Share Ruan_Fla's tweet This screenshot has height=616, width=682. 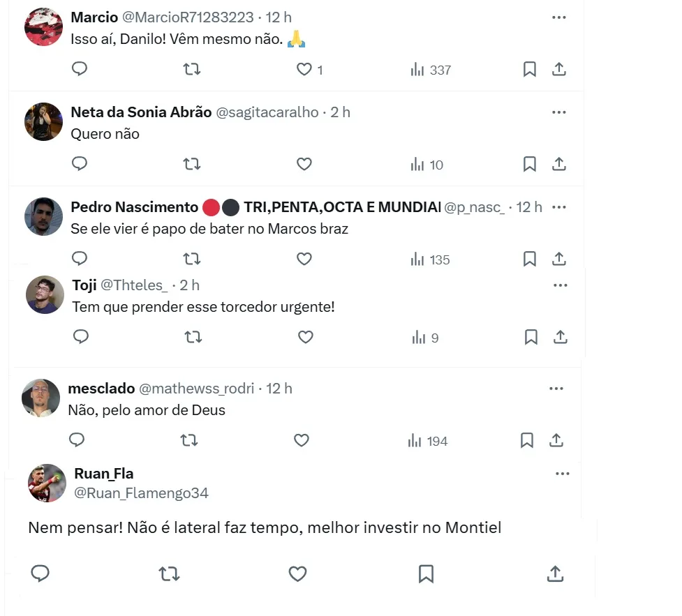pos(555,573)
